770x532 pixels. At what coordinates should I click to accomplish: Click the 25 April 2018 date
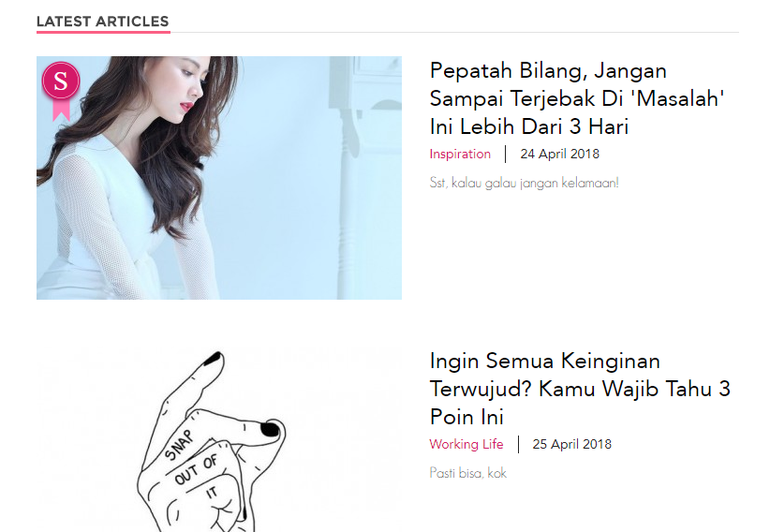point(572,444)
